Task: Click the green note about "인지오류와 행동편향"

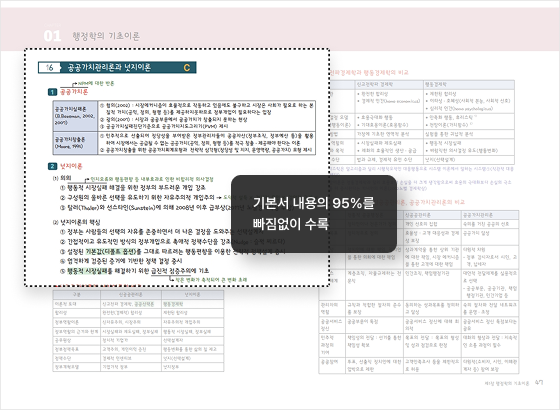Action: tap(152, 179)
